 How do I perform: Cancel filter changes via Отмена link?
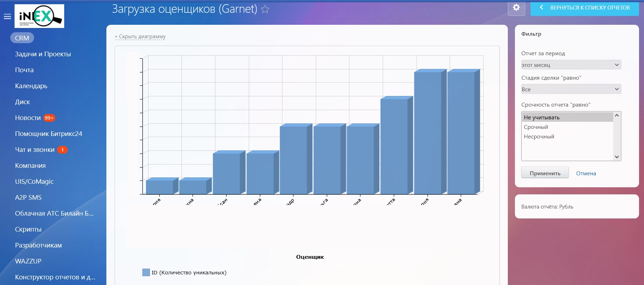click(586, 173)
